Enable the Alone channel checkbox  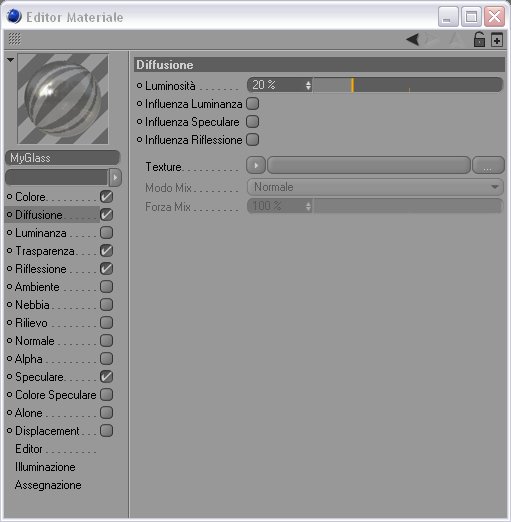point(107,413)
